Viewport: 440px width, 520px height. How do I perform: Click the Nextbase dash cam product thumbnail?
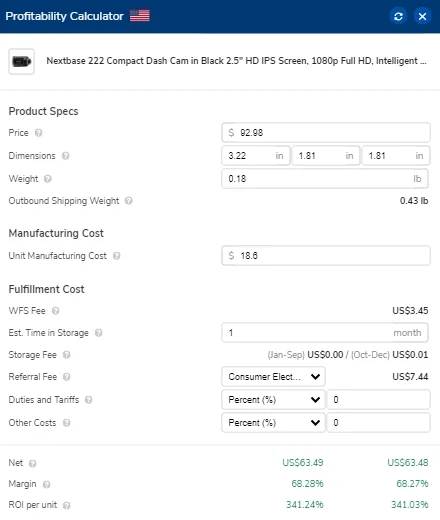click(x=21, y=61)
